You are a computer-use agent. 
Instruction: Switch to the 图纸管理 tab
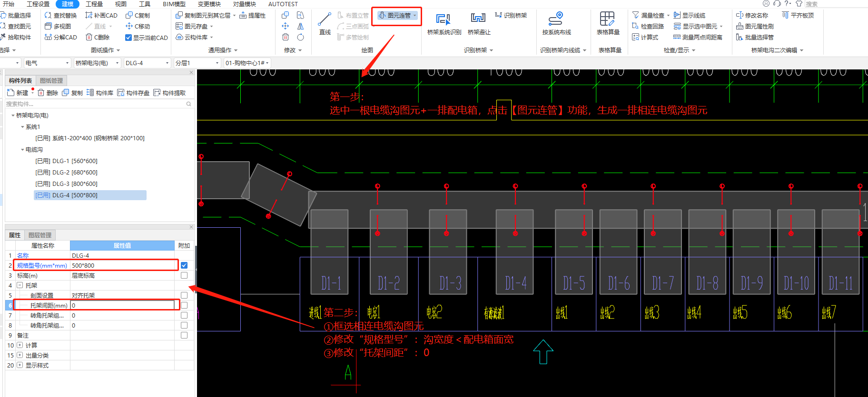click(x=51, y=81)
